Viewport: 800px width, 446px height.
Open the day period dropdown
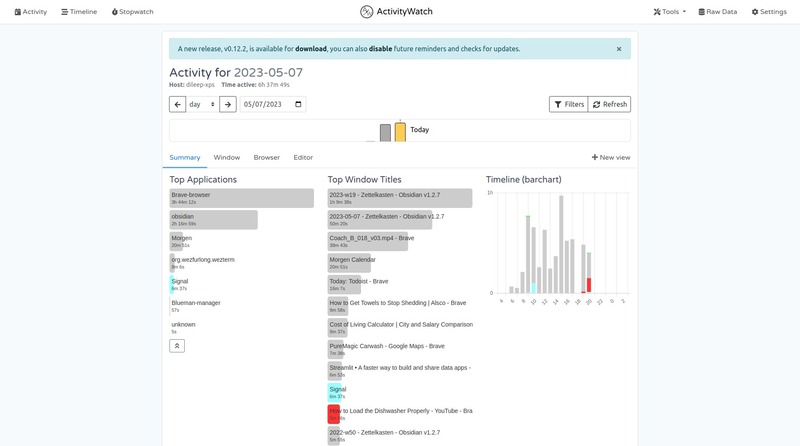coord(202,104)
